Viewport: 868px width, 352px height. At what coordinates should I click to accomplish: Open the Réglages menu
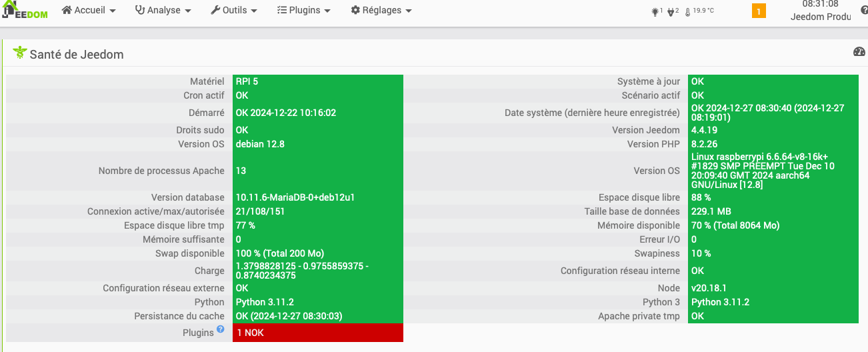coord(381,11)
